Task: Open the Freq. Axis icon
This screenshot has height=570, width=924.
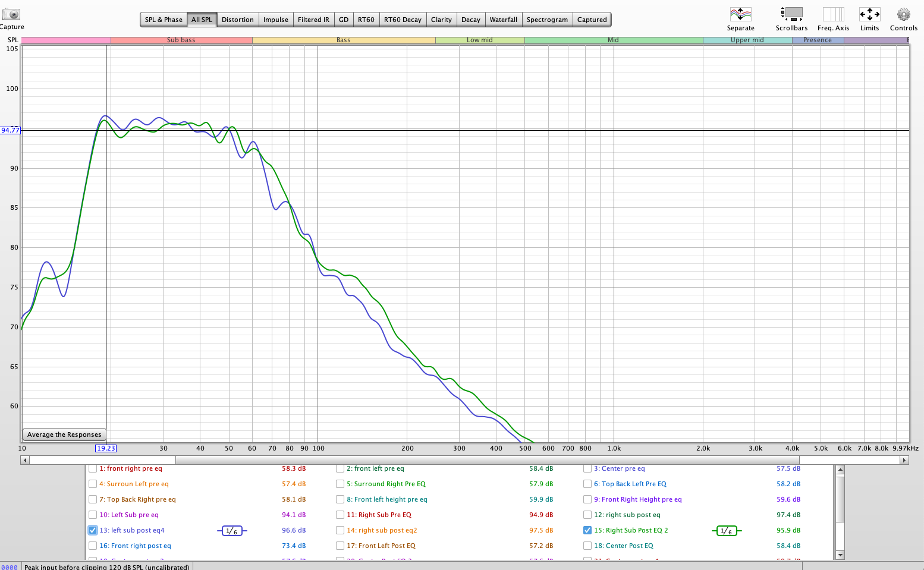Action: coord(833,14)
